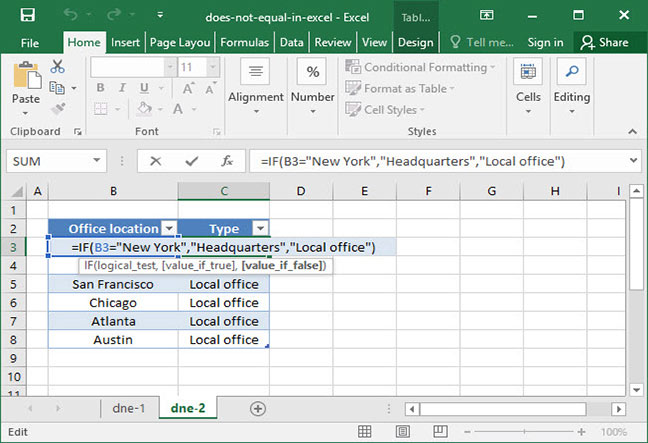Click the Sign in link
Image resolution: width=648 pixels, height=443 pixels.
(545, 43)
